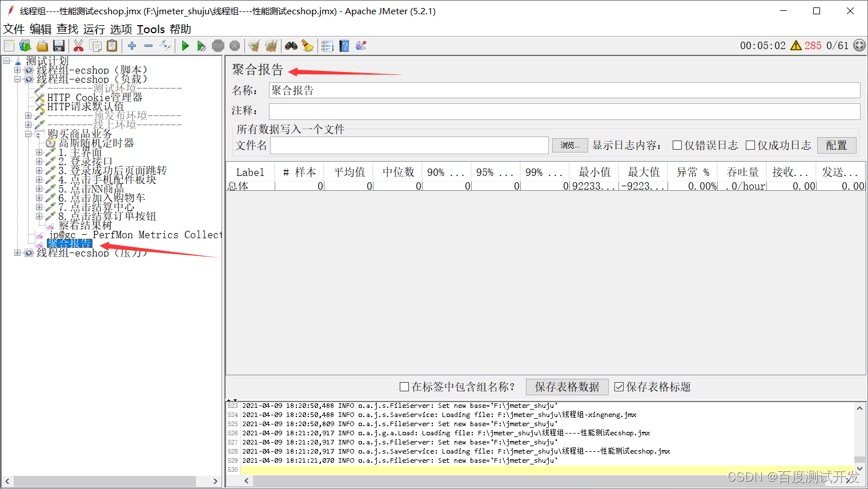Image resolution: width=868 pixels, height=489 pixels.
Task: Open Help with blue question-mark book icon
Action: point(344,46)
